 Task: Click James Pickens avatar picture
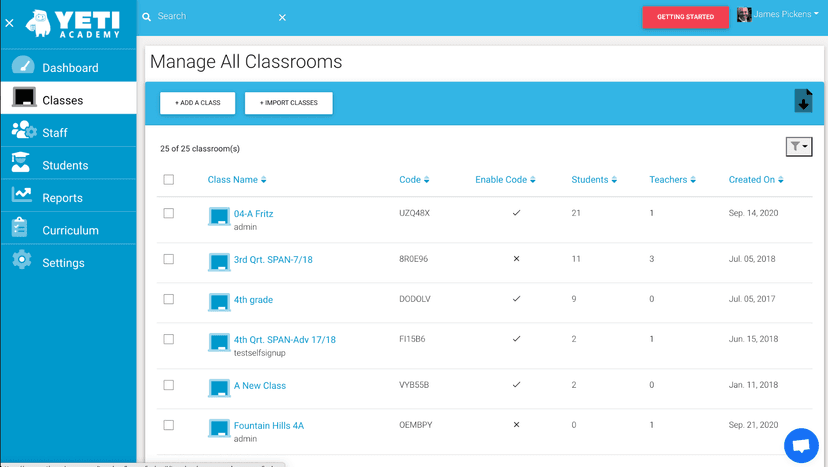744,15
